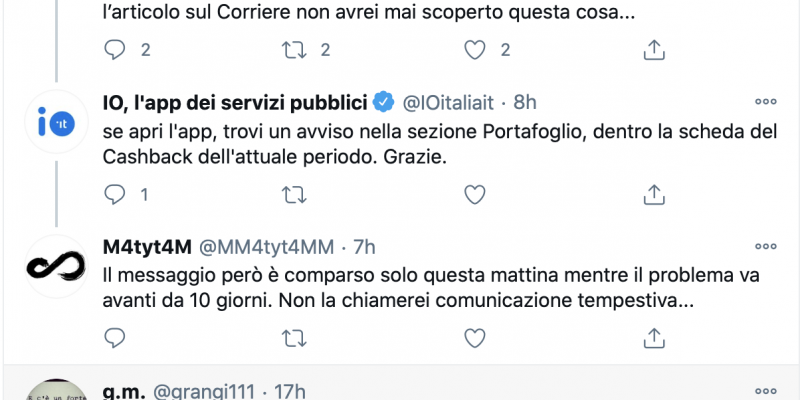800x400 pixels.
Task: Like the Corriere article tweet
Action: pyautogui.click(x=474, y=50)
